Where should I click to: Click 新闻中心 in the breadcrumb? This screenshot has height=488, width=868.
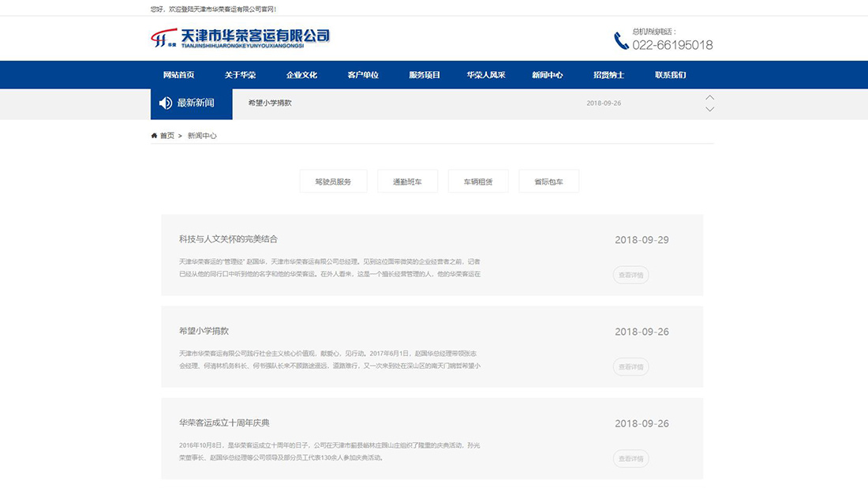[x=202, y=136]
